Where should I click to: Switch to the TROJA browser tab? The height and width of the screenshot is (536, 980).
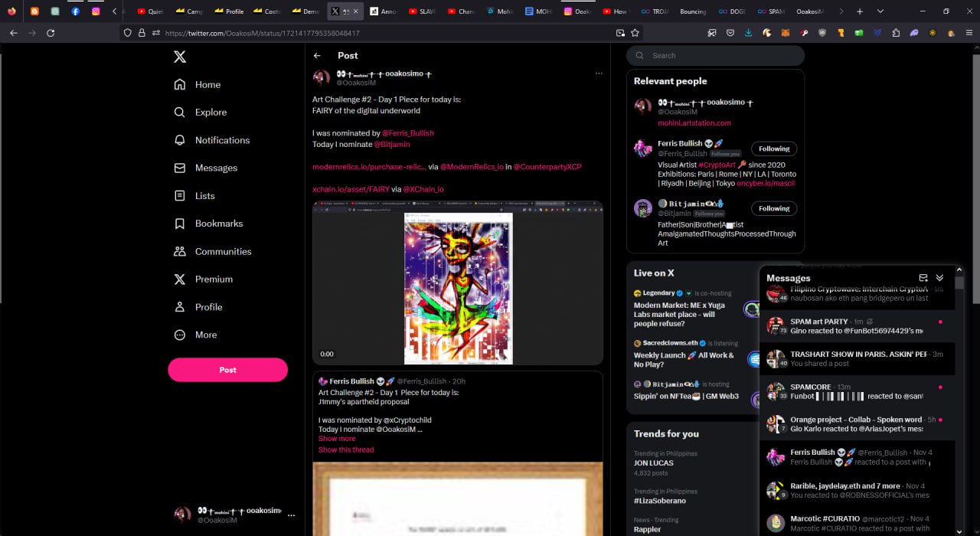[655, 11]
